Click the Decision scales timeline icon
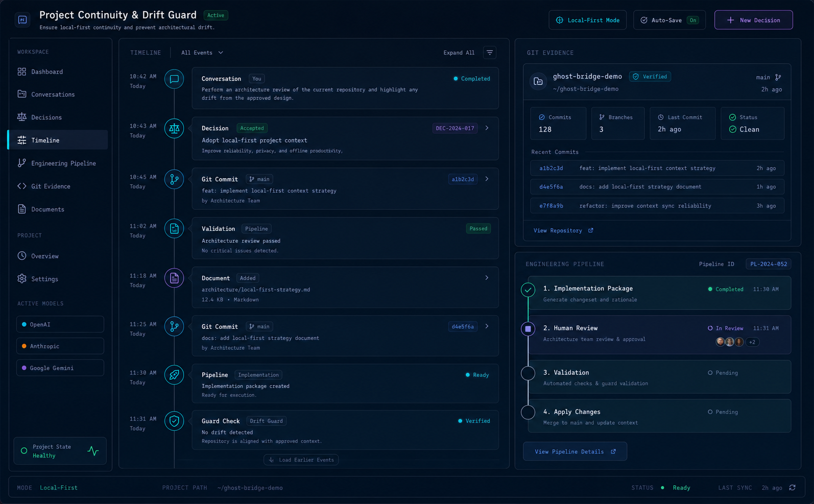The width and height of the screenshot is (814, 504). tap(174, 129)
